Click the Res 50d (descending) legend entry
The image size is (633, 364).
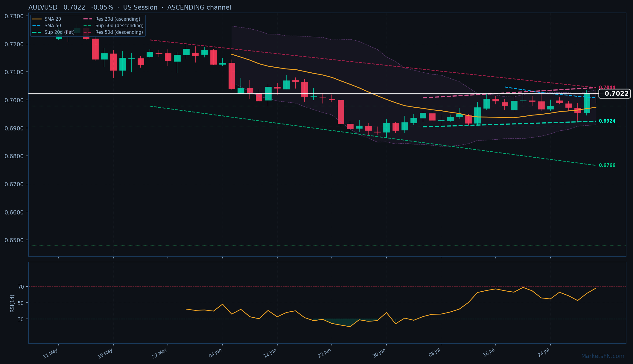pos(113,32)
